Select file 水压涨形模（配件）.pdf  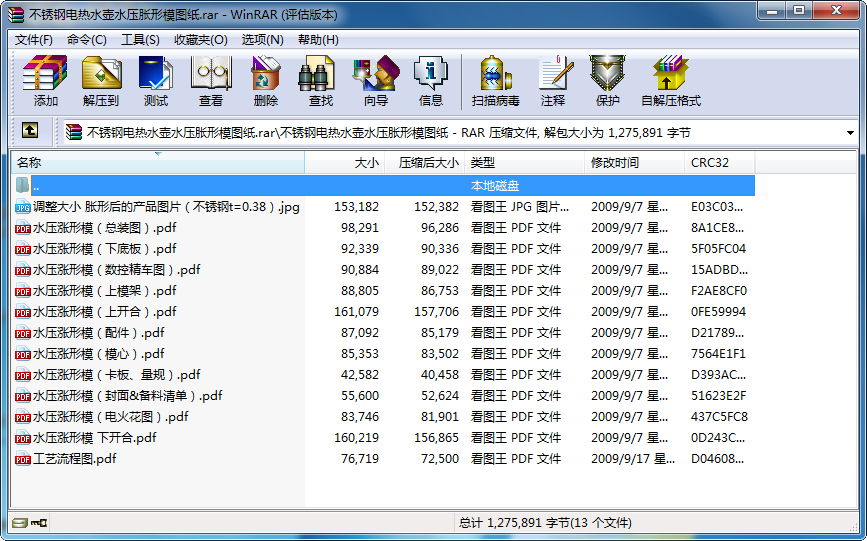coord(98,333)
